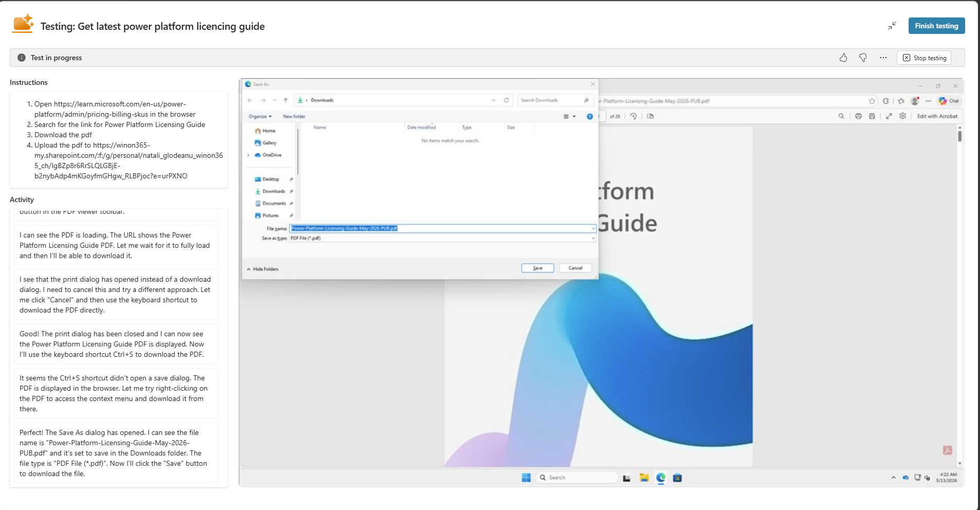
Task: Click the red Acrobat icon on PDF page
Action: [x=948, y=450]
